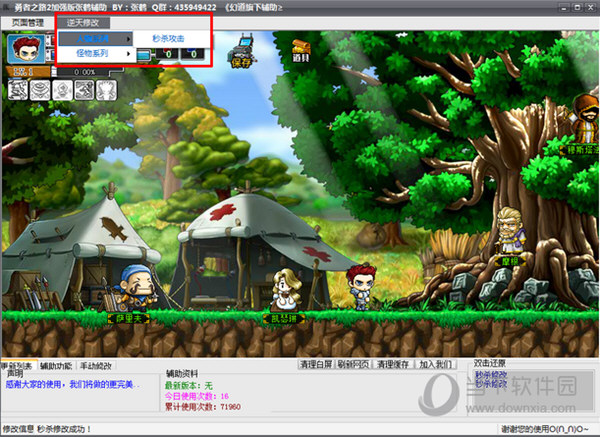The width and height of the screenshot is (600, 437).
Task: Close the 勇者之路2 helper window
Action: pyautogui.click(x=592, y=7)
